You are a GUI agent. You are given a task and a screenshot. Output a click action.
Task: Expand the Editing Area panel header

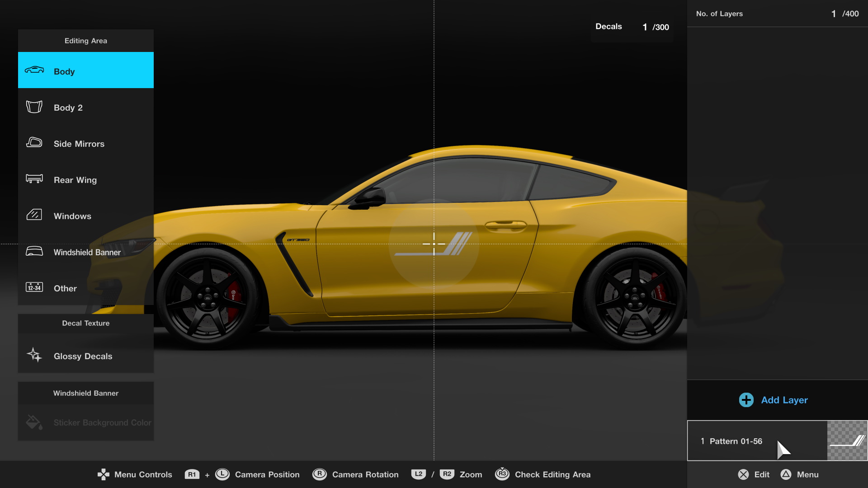pos(85,41)
